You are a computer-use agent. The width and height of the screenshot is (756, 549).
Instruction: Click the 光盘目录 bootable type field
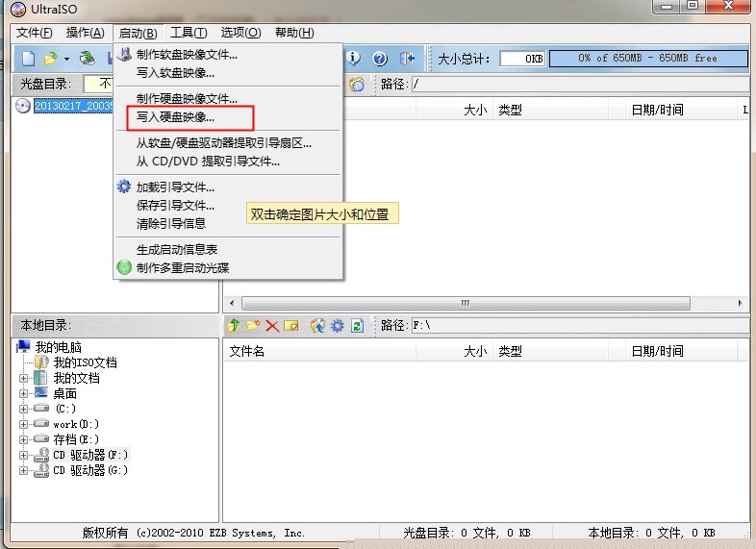98,84
